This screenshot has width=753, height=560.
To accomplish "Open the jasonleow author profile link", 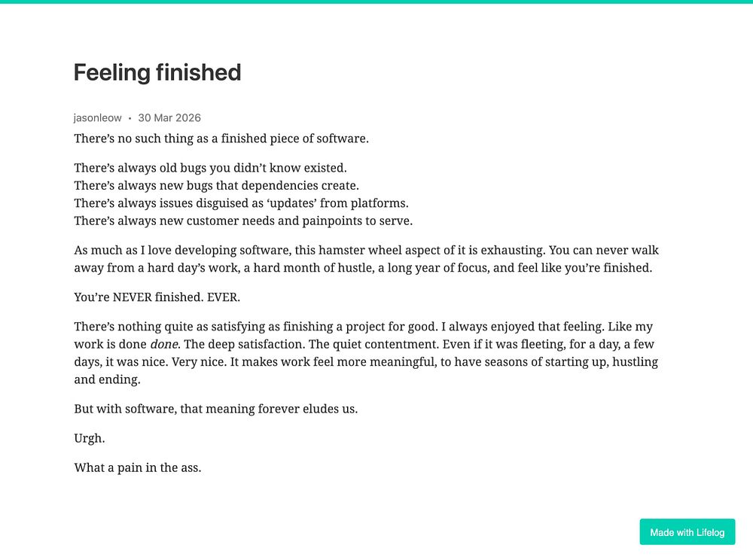I will coord(97,118).
